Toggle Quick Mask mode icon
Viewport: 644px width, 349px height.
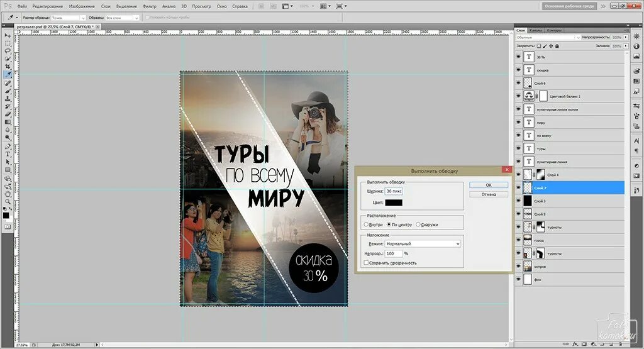[8, 226]
